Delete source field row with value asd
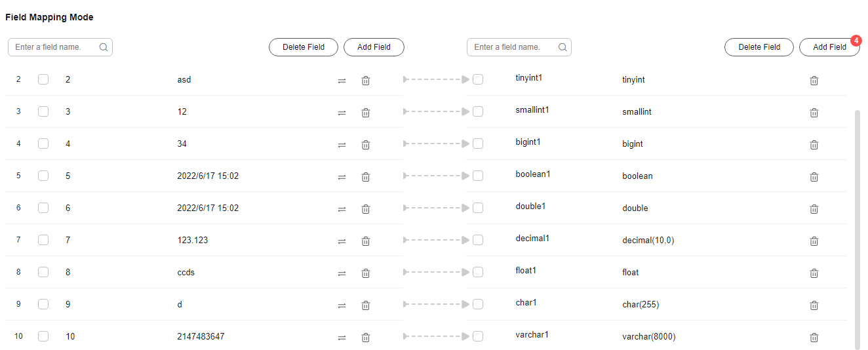This screenshot has height=350, width=868. (366, 81)
